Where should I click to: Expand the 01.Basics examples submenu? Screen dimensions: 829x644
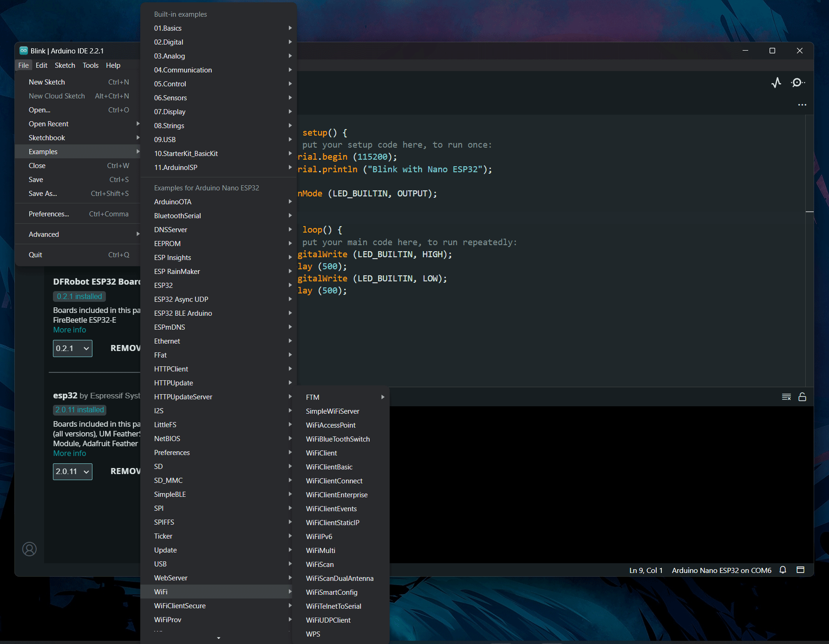coord(219,28)
